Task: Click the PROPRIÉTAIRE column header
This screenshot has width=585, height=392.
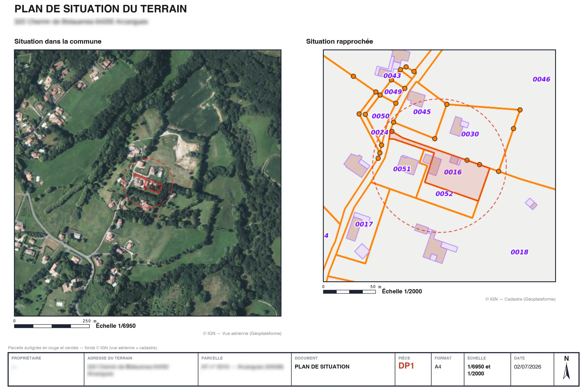Action: click(x=26, y=358)
